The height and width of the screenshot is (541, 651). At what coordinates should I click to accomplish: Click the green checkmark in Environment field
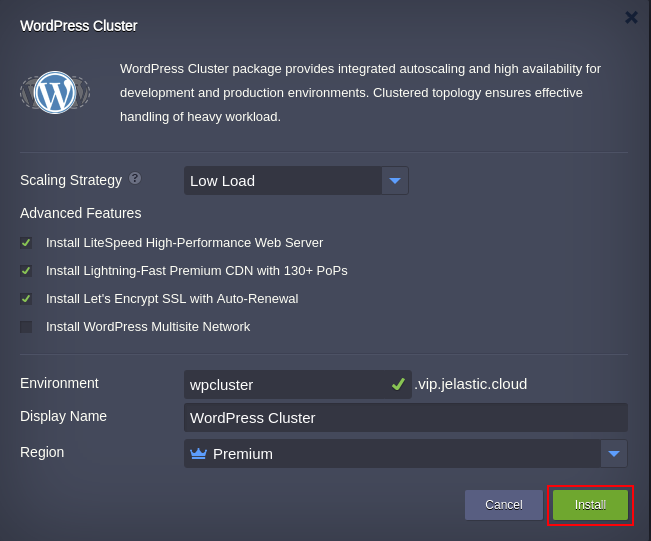pyautogui.click(x=398, y=384)
